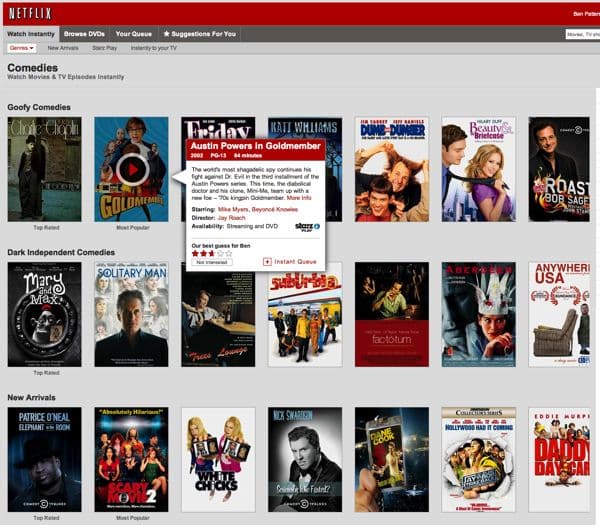This screenshot has height=525, width=600.
Task: Click the Netflix logo
Action: (30, 14)
